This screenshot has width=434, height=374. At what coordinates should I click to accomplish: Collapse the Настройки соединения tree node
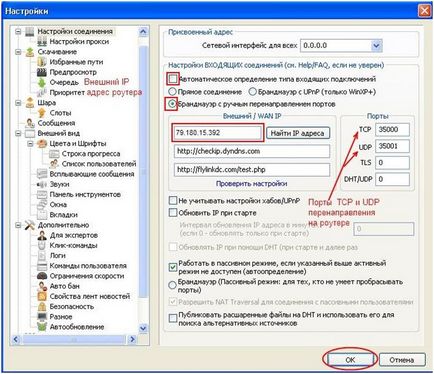18,32
